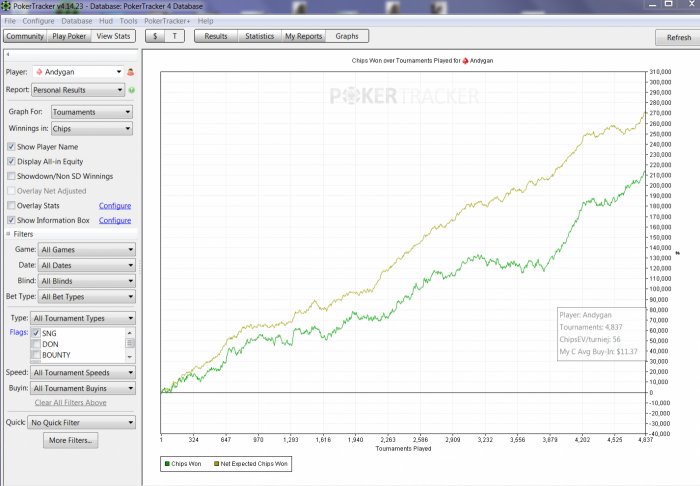Click the graph information box
The height and width of the screenshot is (486, 700).
point(601,334)
